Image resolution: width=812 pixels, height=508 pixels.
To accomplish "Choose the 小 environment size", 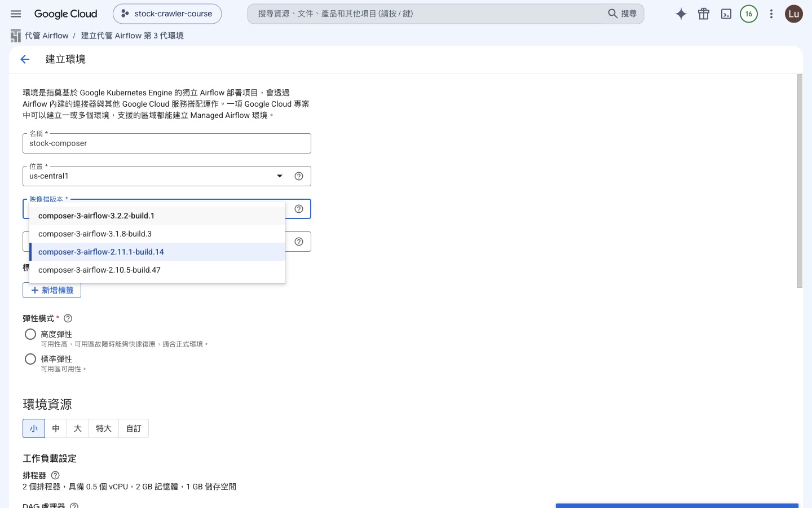I will point(34,428).
